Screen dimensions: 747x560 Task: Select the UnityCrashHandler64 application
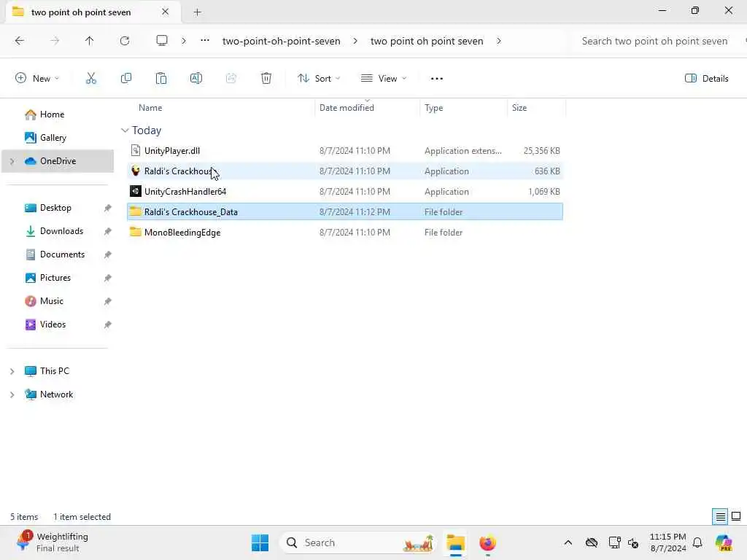click(345, 192)
